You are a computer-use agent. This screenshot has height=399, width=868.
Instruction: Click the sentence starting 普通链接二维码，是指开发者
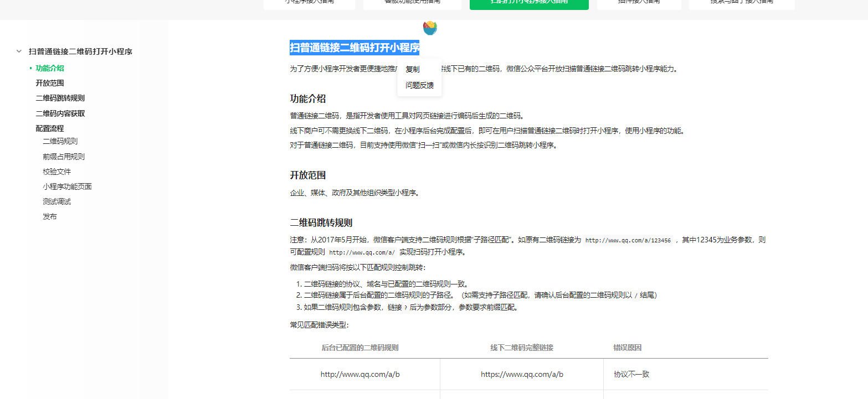tap(407, 116)
